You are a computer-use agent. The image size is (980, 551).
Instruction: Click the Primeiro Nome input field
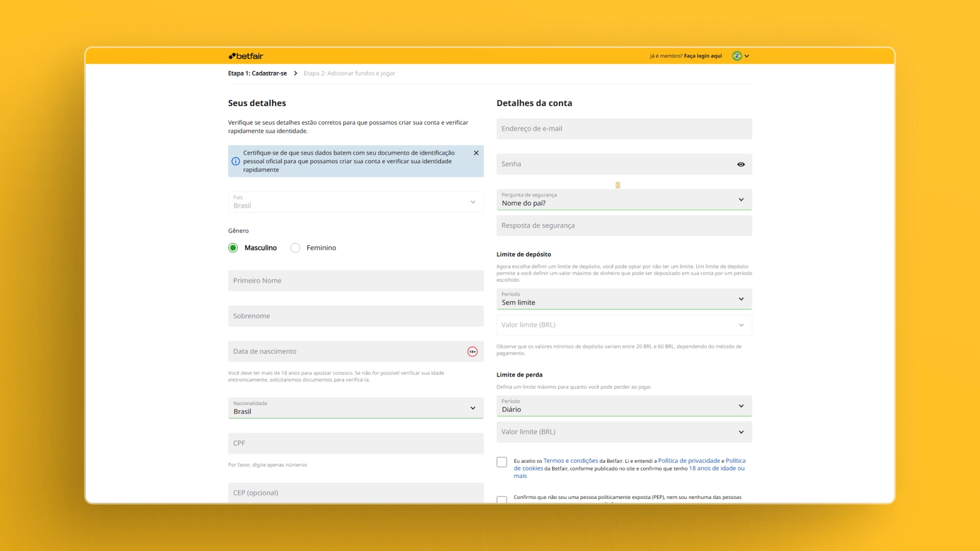point(356,281)
